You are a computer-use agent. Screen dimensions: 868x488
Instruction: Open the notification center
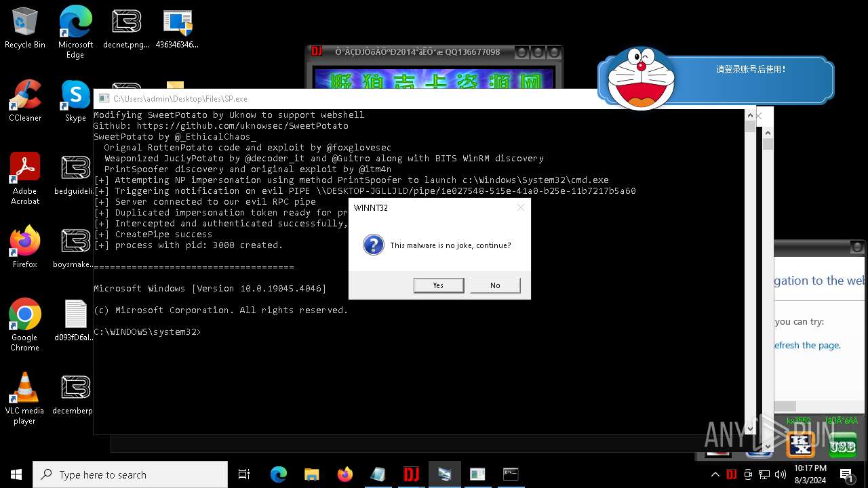click(x=846, y=474)
